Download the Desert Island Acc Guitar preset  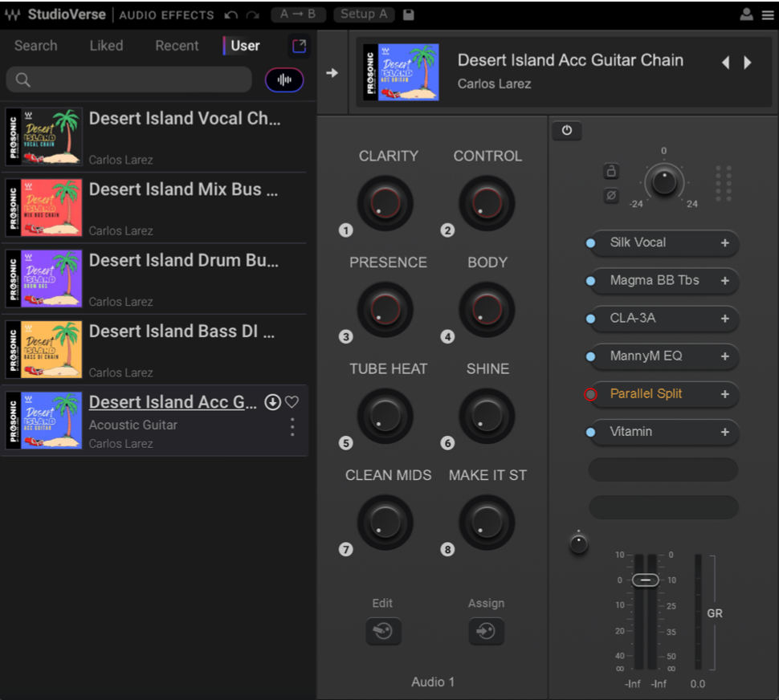pyautogui.click(x=273, y=402)
